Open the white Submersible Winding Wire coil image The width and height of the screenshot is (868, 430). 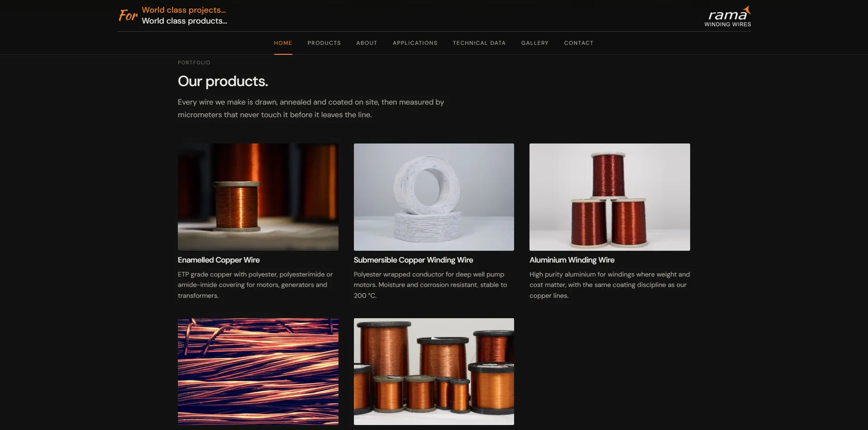tap(434, 197)
